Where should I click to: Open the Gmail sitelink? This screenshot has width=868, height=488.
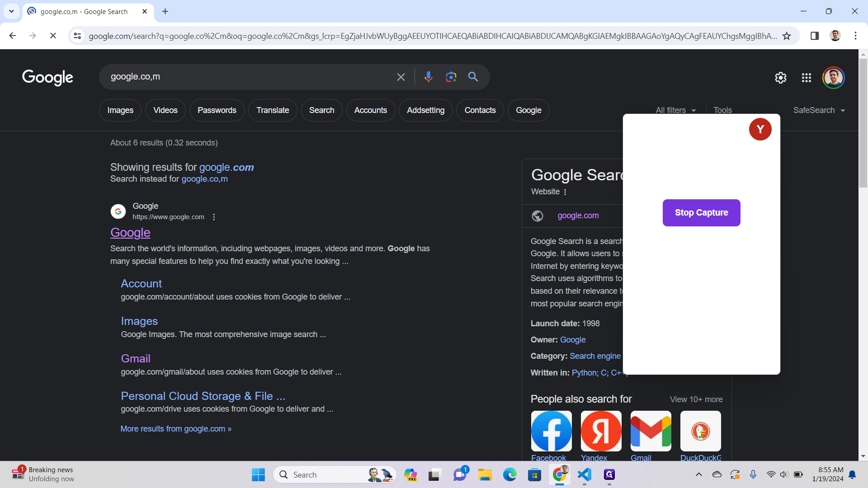click(x=135, y=358)
